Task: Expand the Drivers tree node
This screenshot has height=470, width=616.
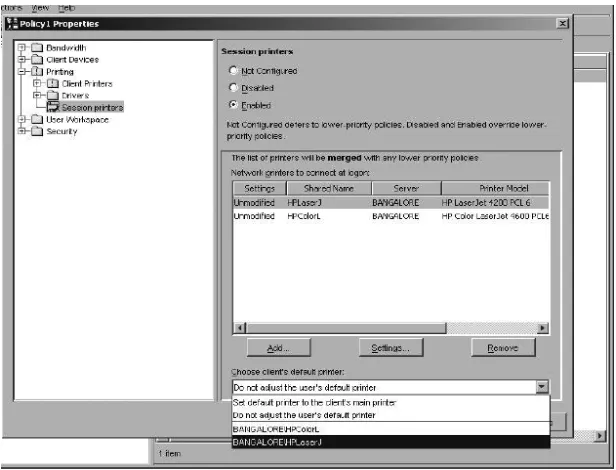Action: [37, 95]
